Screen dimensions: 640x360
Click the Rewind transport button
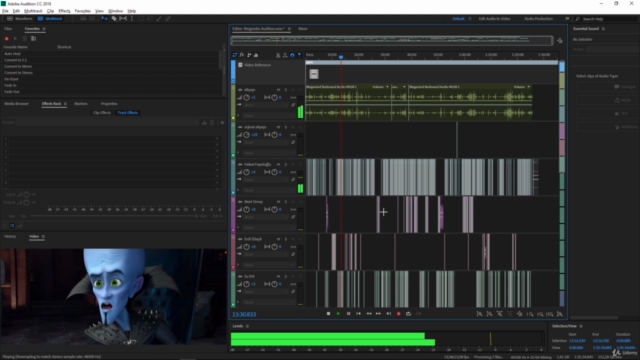click(x=369, y=313)
